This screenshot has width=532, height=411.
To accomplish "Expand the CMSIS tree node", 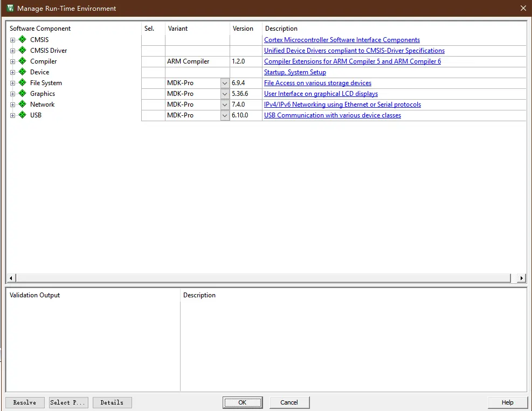I will coord(12,40).
